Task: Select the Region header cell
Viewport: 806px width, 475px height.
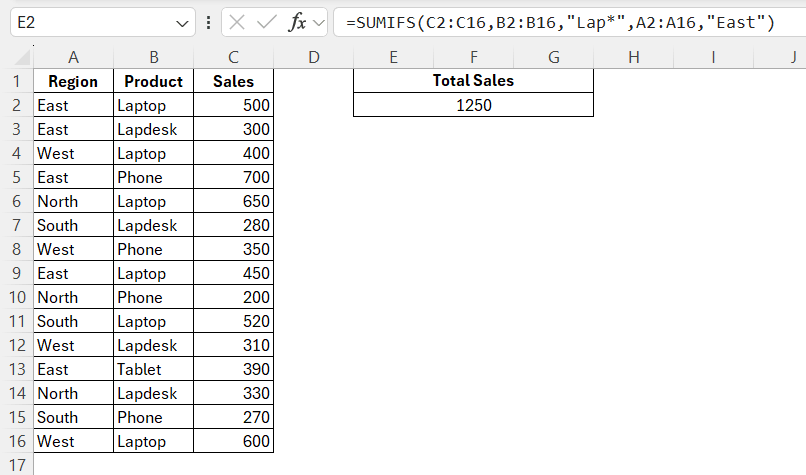Action: pyautogui.click(x=73, y=81)
